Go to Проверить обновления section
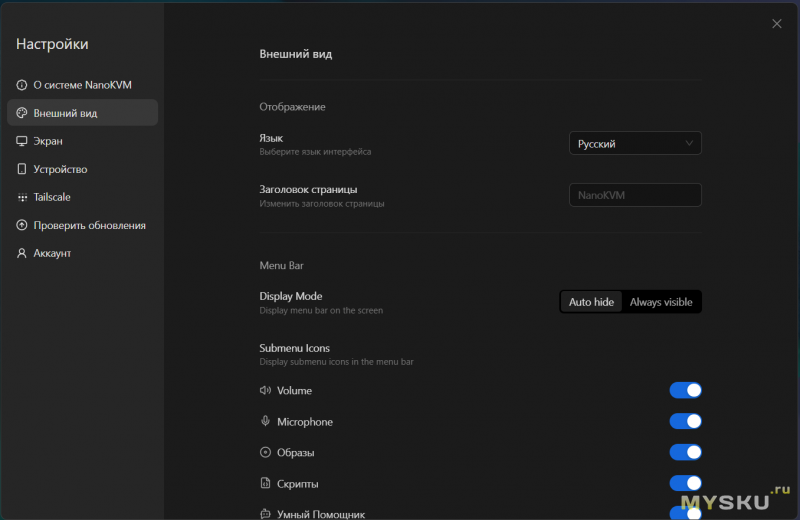This screenshot has height=520, width=800. [x=89, y=226]
